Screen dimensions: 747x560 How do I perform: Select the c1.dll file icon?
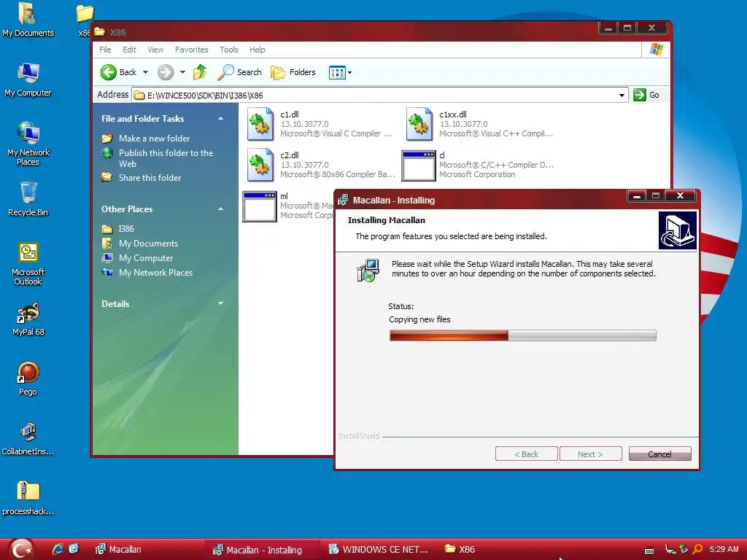pos(260,124)
